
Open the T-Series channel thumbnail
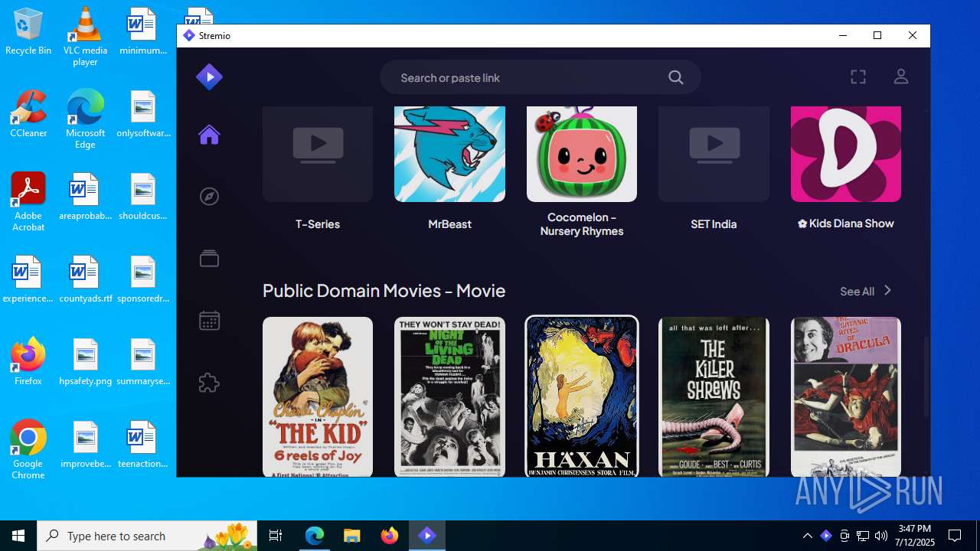318,154
